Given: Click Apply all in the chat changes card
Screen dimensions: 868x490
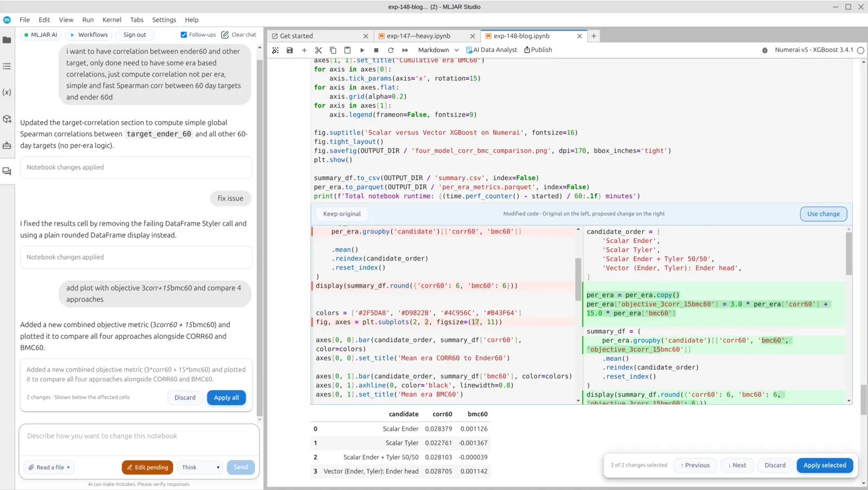Looking at the screenshot, I should click(226, 398).
